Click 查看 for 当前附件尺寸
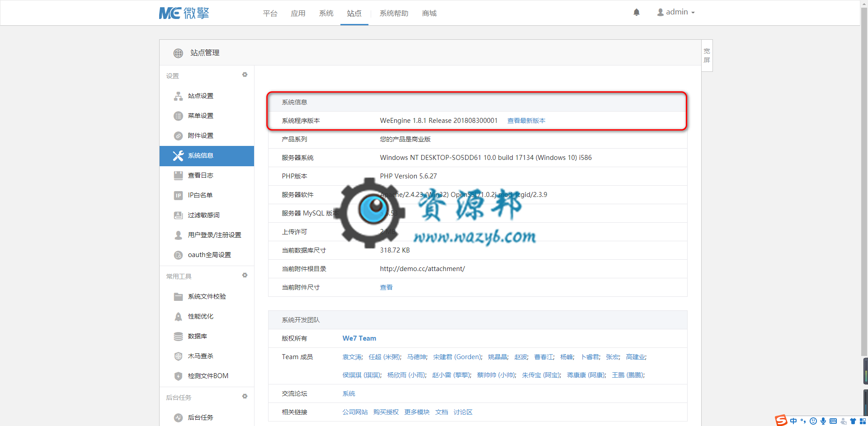Viewport: 868px width, 426px height. pyautogui.click(x=387, y=287)
